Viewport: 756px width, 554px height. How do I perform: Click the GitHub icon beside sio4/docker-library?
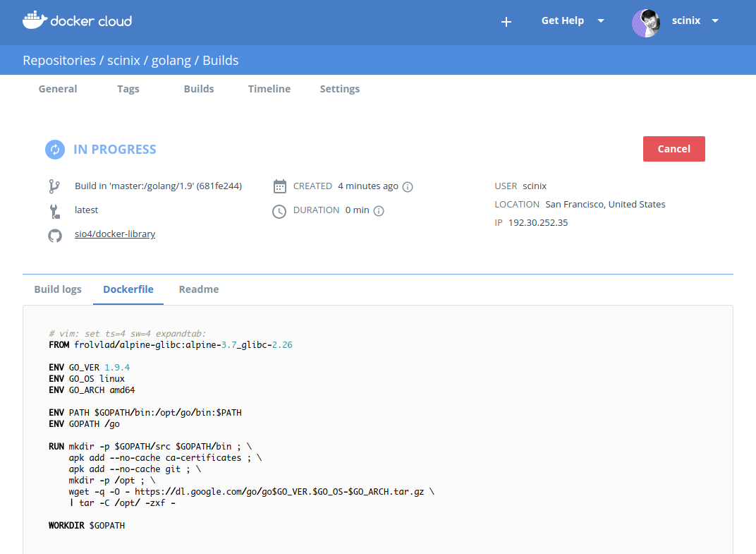click(54, 235)
